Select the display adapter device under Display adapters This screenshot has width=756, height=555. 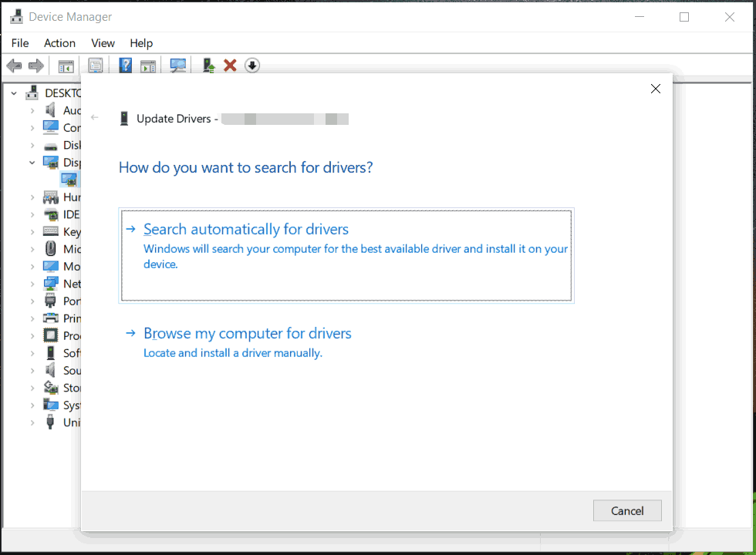(x=69, y=180)
